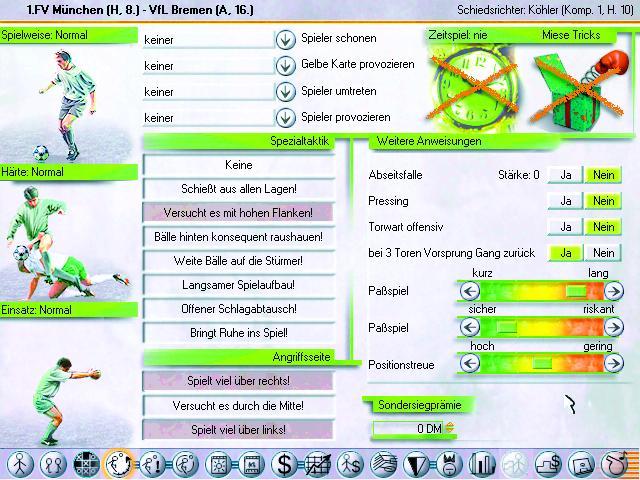Viewport: 640px width, 480px height.
Task: Select Versucht es mit hohen Flanken!
Action: (238, 213)
